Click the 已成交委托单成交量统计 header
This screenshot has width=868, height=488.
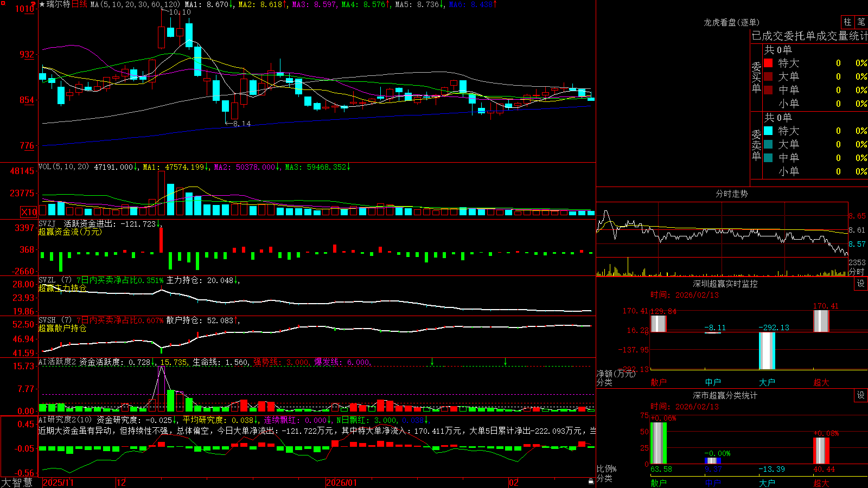pyautogui.click(x=809, y=36)
